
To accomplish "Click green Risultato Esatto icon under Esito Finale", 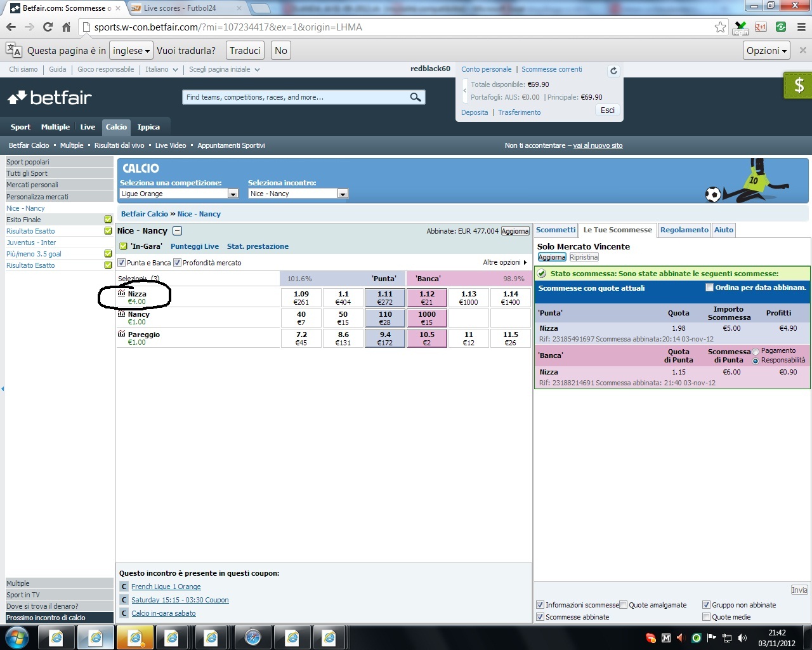I will [x=108, y=231].
